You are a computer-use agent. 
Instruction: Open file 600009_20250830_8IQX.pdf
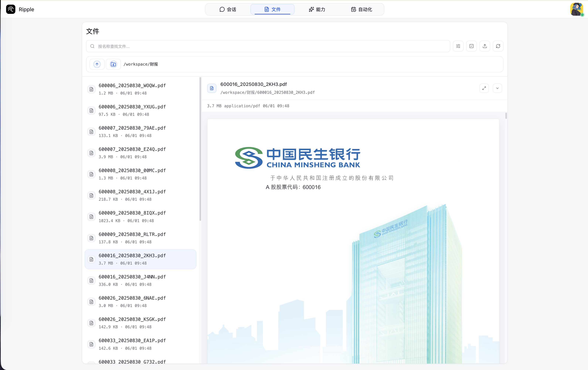point(140,217)
